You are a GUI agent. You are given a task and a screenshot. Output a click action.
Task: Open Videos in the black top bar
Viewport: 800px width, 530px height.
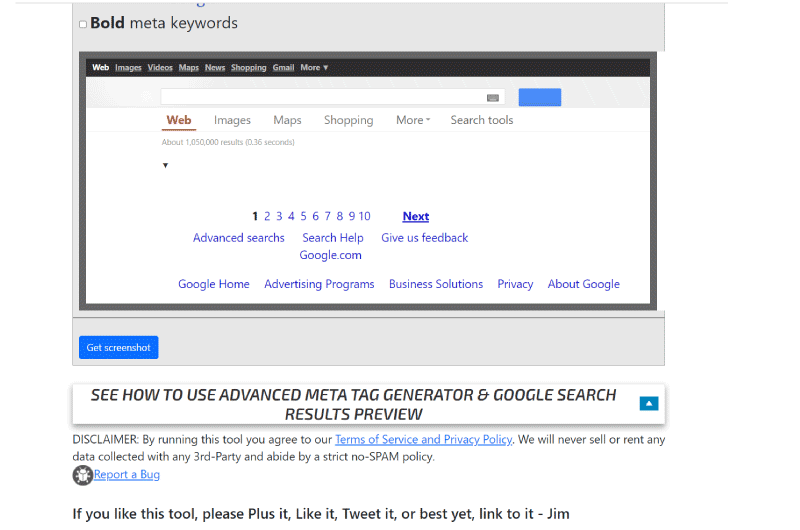click(160, 67)
